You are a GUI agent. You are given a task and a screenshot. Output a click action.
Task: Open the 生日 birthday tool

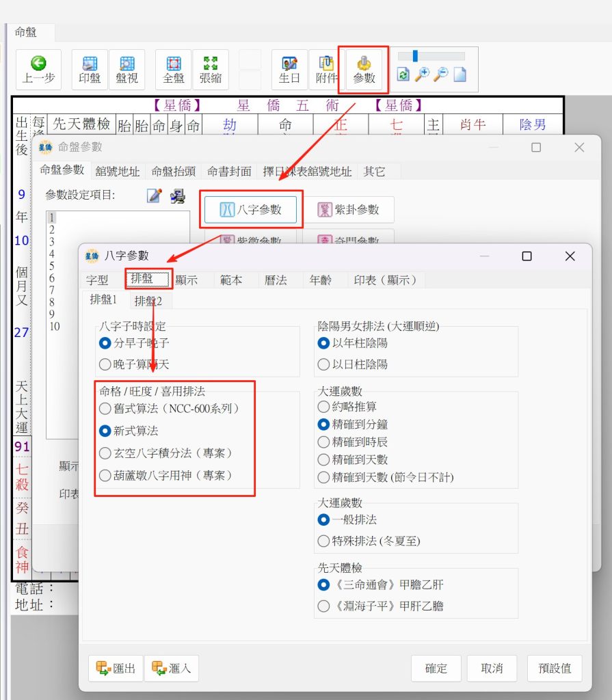(289, 70)
